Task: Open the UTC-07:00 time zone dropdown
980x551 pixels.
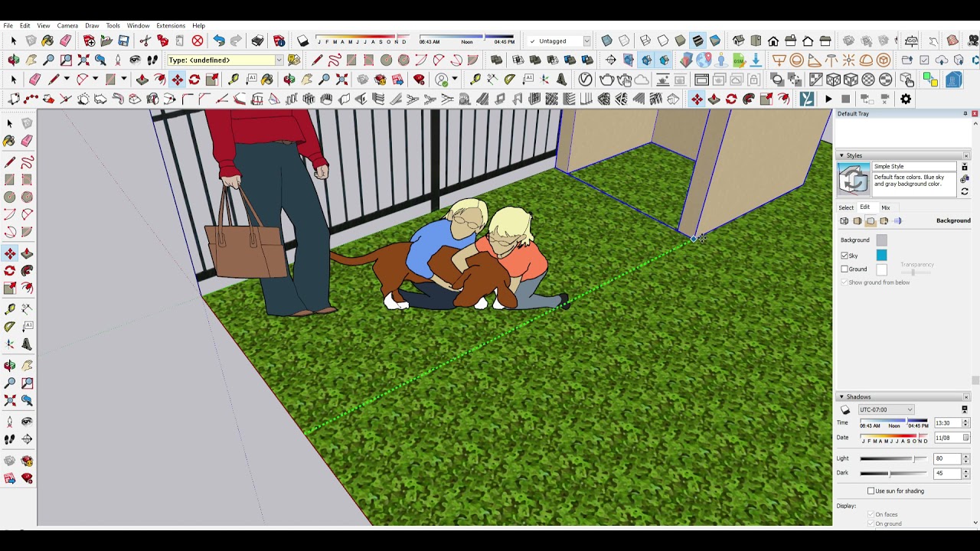Action: click(x=885, y=409)
